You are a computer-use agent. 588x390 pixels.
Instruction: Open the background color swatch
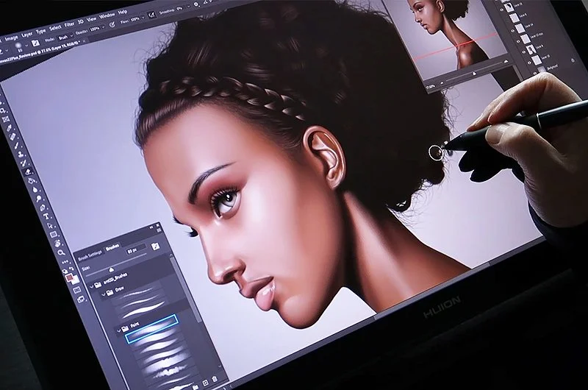[x=76, y=281]
